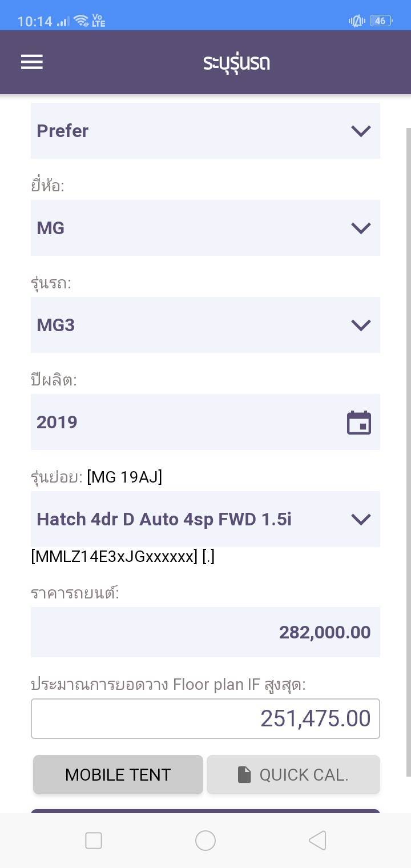The height and width of the screenshot is (868, 411).
Task: Tap the Android back navigation button
Action: [317, 841]
